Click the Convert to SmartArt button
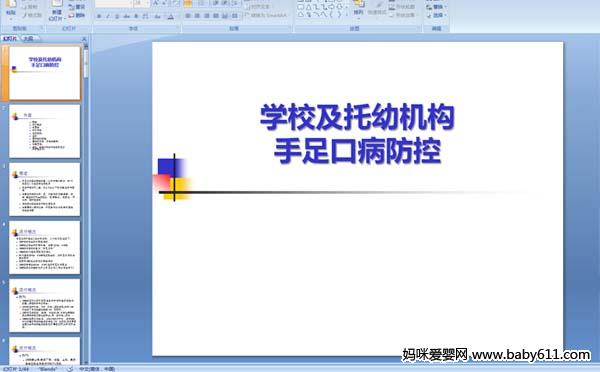 [265, 15]
